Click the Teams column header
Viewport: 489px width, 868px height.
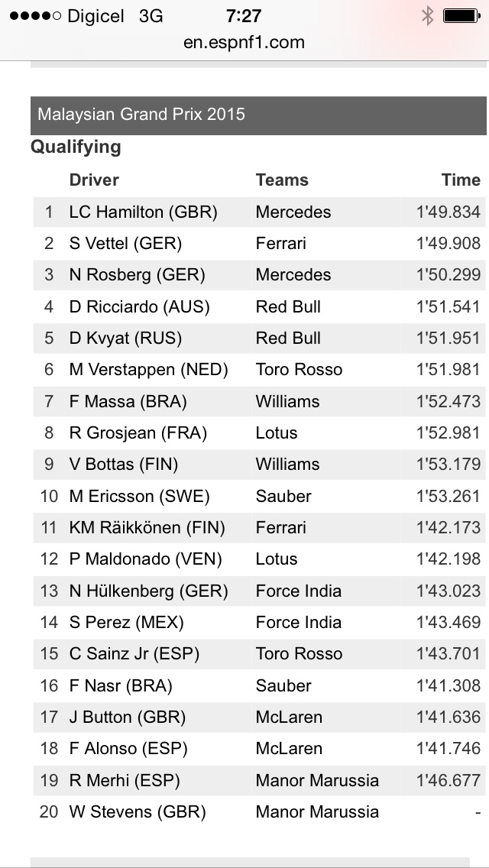[x=282, y=180]
